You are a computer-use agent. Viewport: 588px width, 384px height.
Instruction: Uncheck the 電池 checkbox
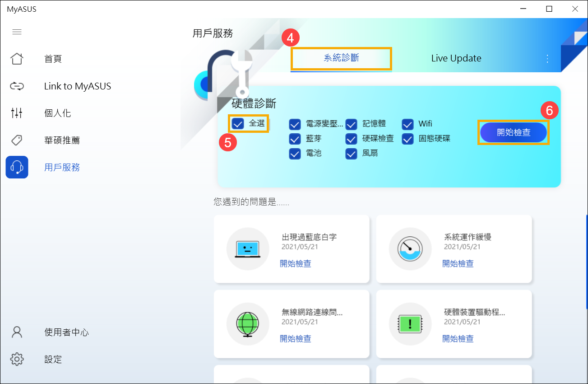pos(295,154)
